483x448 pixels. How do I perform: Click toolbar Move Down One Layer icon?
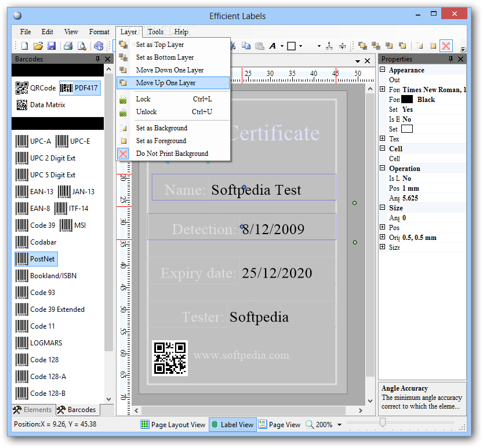pyautogui.click(x=390, y=46)
